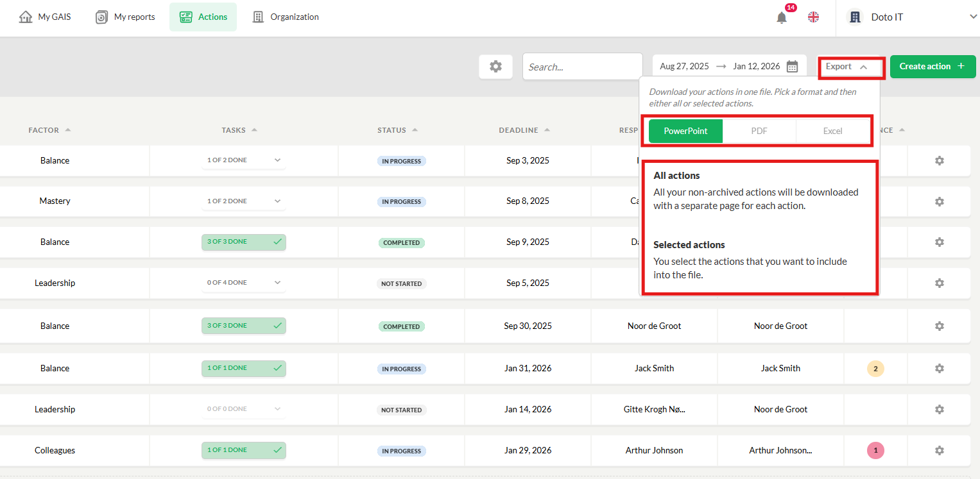Focus the Search input field
The image size is (980, 479).
click(x=583, y=67)
